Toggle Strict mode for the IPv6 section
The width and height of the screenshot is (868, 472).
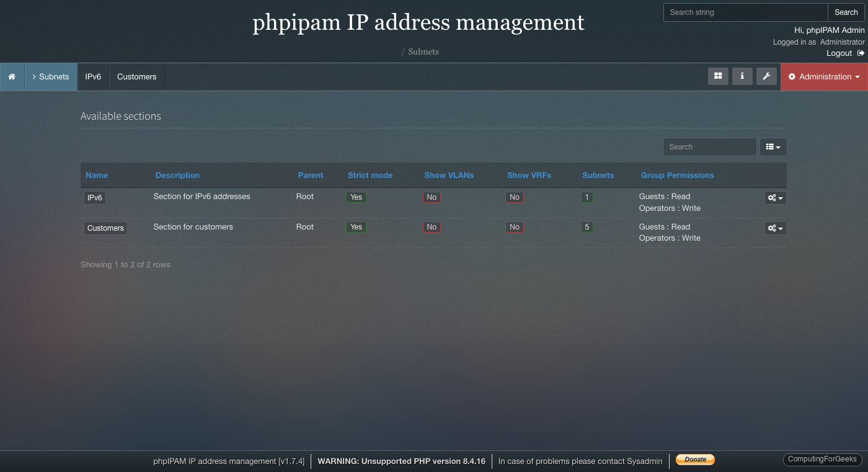pos(356,197)
